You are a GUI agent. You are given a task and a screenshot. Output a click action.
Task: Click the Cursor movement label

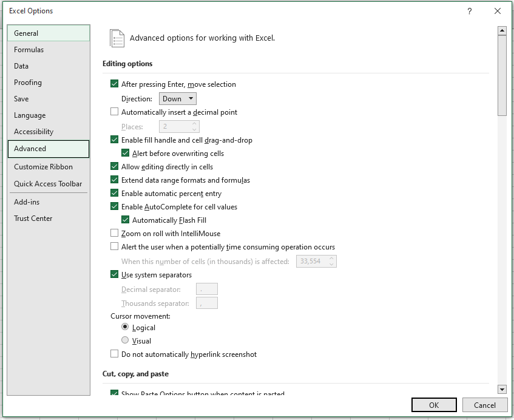click(x=141, y=316)
